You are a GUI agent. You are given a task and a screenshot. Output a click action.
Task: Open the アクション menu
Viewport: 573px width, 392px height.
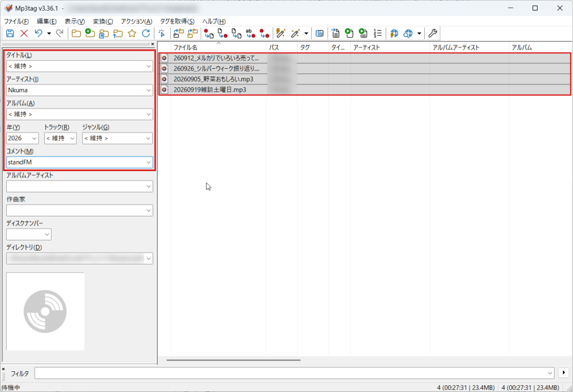(137, 21)
